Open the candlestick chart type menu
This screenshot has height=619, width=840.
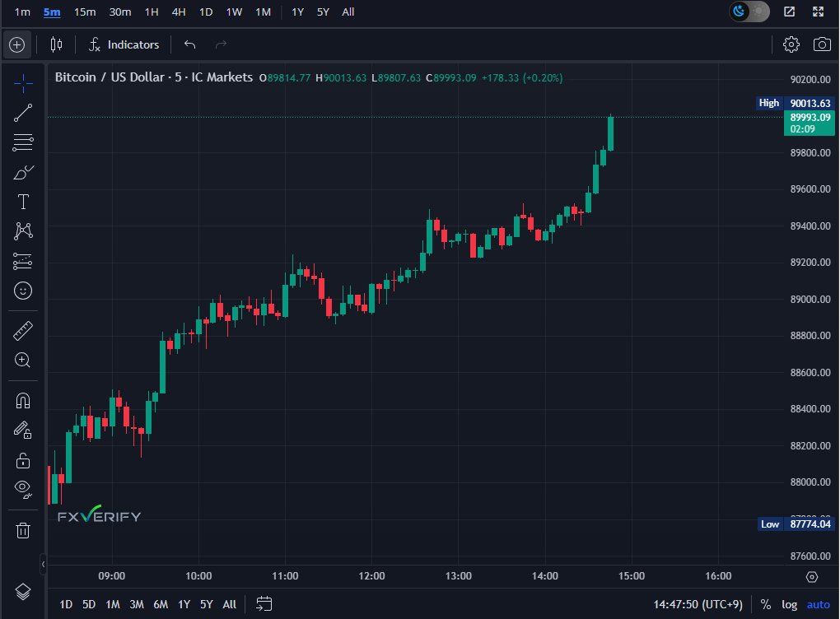click(x=56, y=45)
